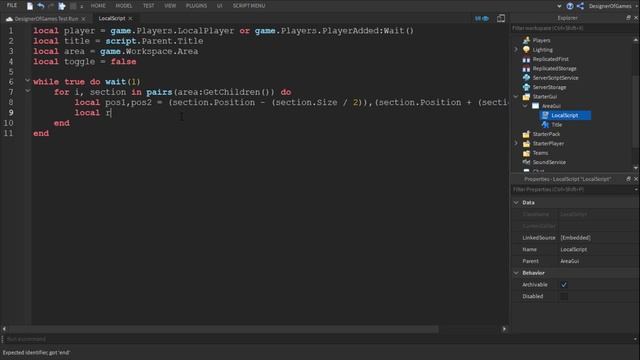Click the ServerScriptService icon in Explorer
Image resolution: width=640 pixels, height=360 pixels.
click(526, 78)
